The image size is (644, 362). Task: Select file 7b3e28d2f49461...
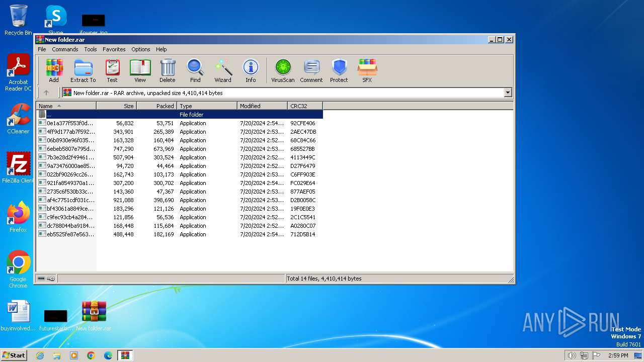pyautogui.click(x=180, y=157)
